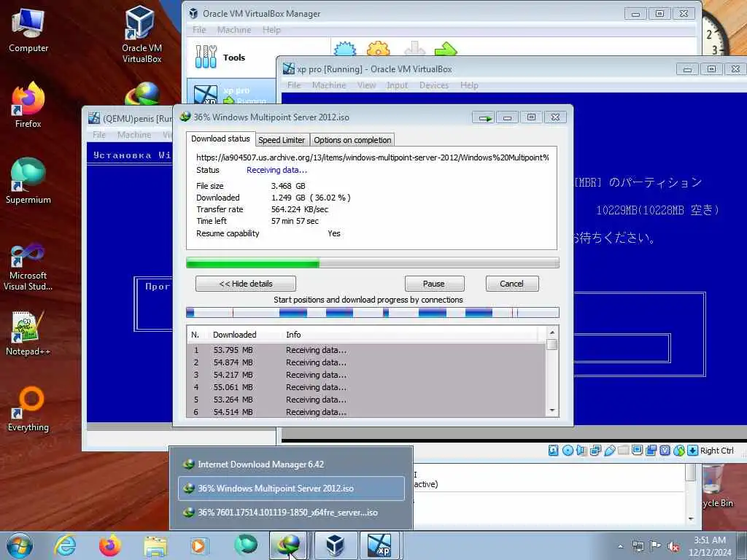Click the connections list scrollbar down arrow
The image size is (747, 560).
pyautogui.click(x=552, y=411)
